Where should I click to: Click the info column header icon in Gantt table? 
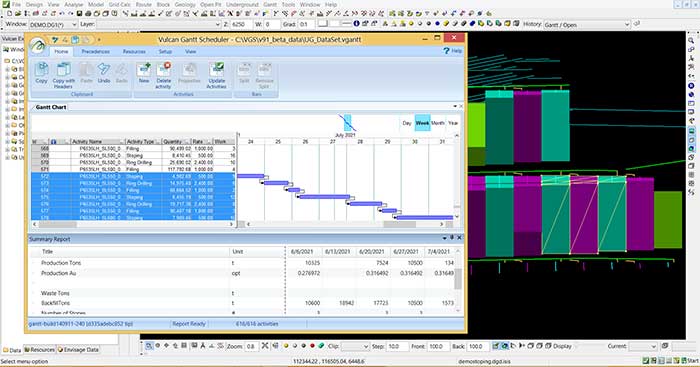pos(54,142)
